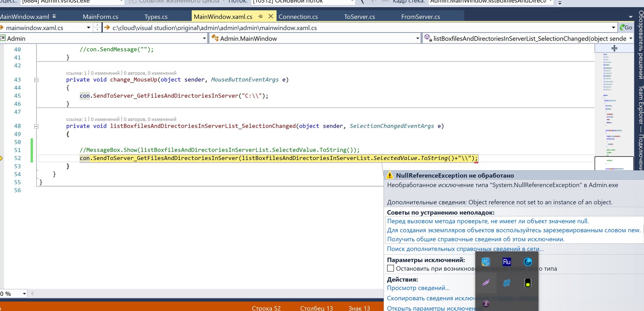
Task: Click the 'ссылка: 1' CodeLens above change_MouseUp
Action: coord(76,73)
